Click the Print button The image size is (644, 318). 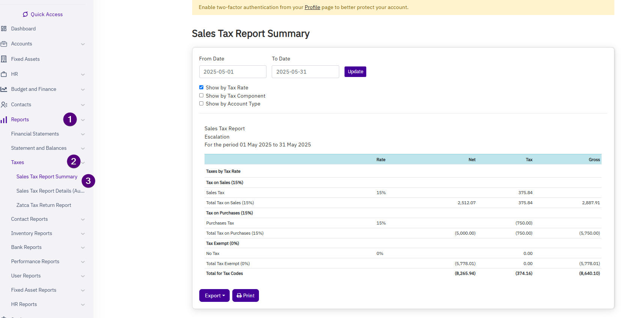(245, 295)
